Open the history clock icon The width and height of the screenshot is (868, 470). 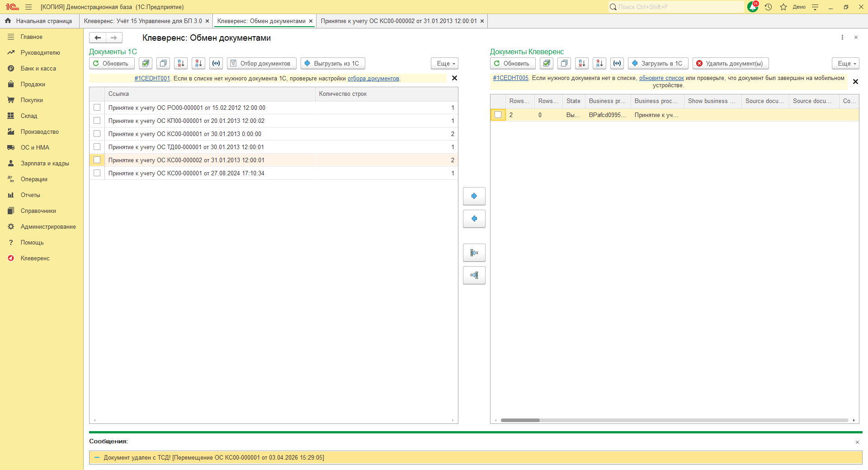pos(768,7)
